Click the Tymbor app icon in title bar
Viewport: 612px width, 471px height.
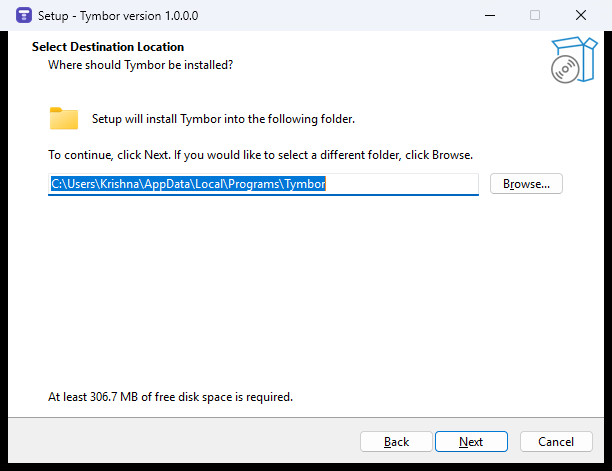tap(24, 16)
